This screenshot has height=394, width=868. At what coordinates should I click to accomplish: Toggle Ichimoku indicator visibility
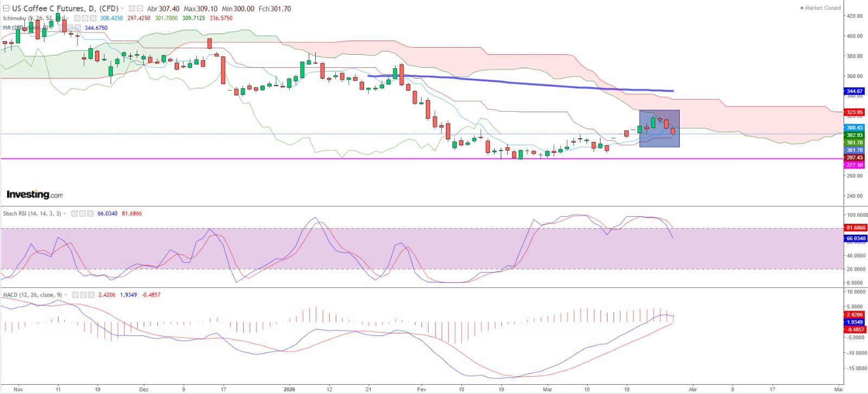[77, 18]
